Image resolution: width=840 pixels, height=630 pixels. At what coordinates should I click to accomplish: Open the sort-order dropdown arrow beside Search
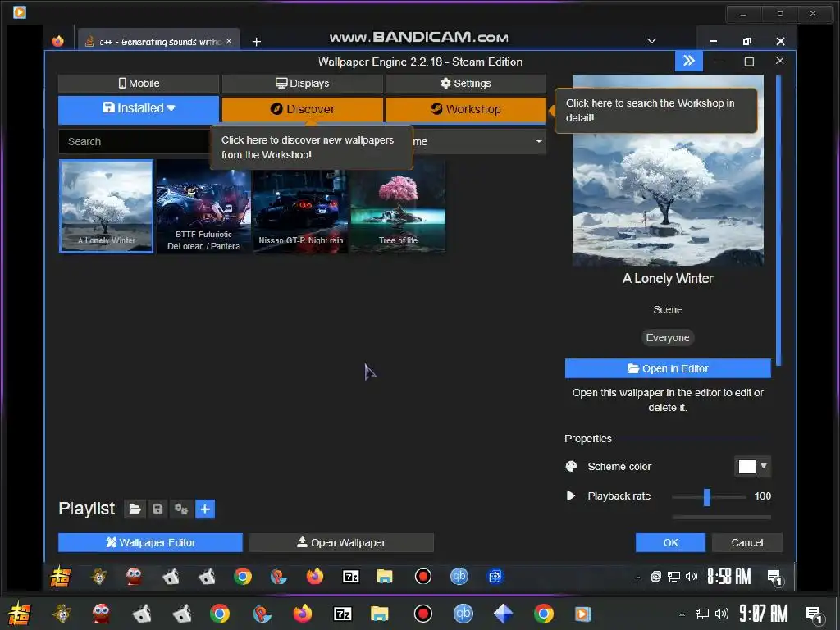[539, 141]
